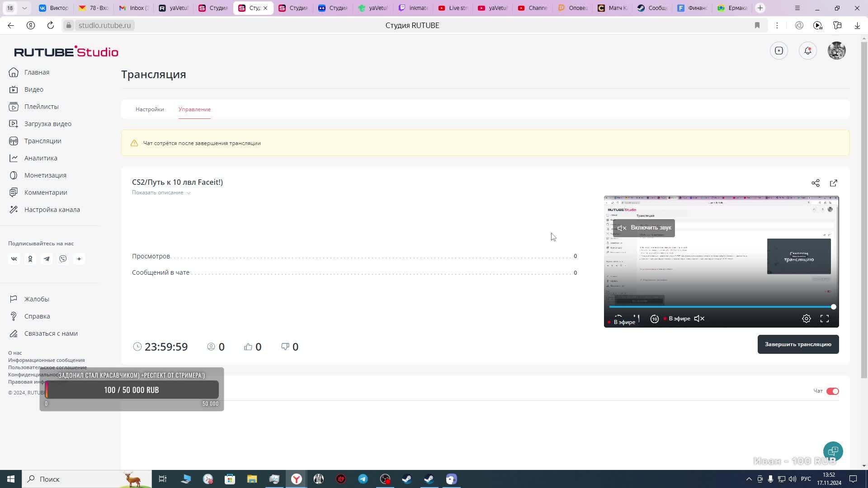
Task: Open tab list dropdown arrow in browser
Action: point(24,8)
